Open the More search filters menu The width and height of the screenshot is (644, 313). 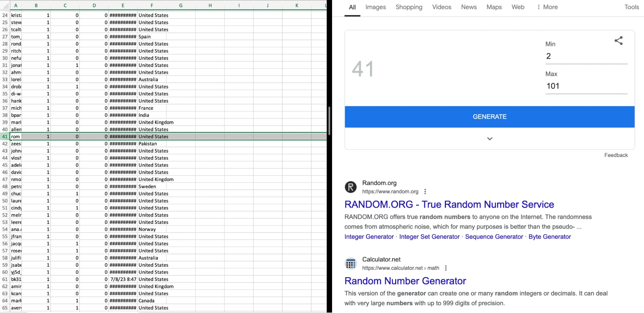tap(547, 7)
